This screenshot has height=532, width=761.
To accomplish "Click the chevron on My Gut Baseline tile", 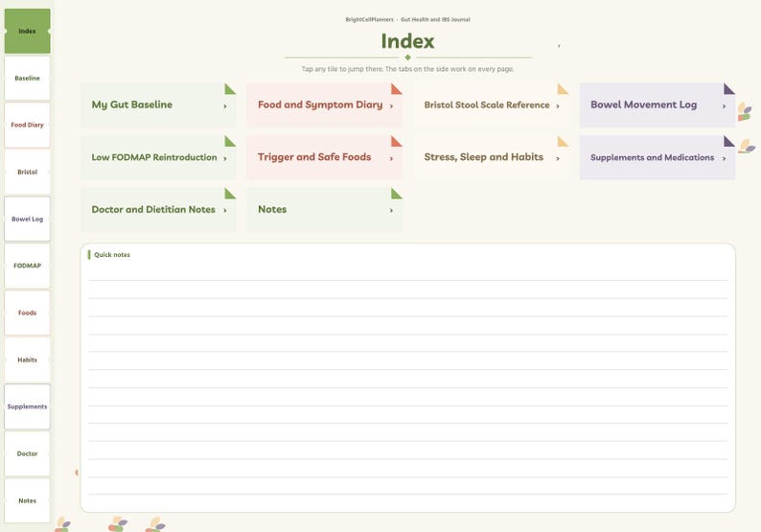I will point(225,105).
